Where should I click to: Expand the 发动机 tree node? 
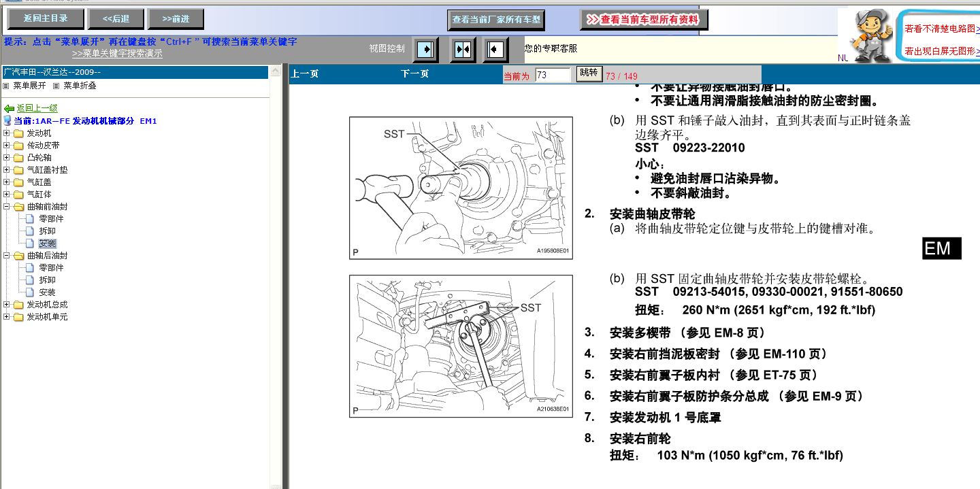7,133
